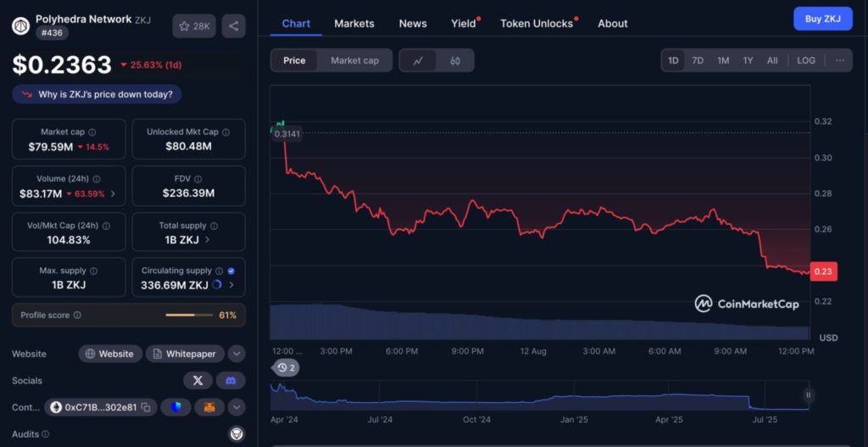
Task: Click the range selector pause handle
Action: 809,394
